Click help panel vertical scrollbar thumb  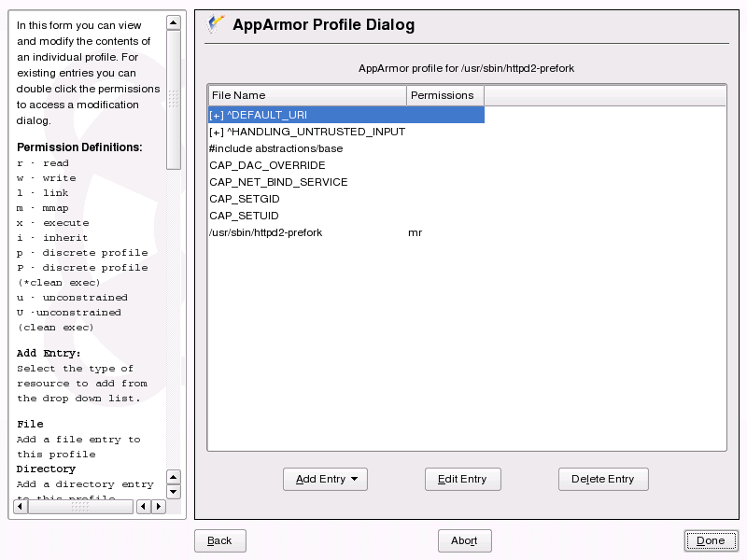[174, 100]
